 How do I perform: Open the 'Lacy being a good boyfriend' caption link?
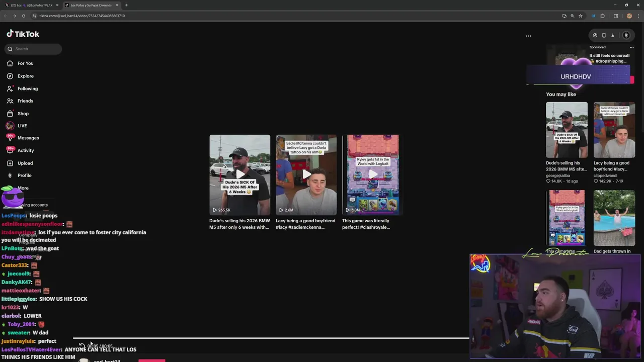click(x=305, y=224)
